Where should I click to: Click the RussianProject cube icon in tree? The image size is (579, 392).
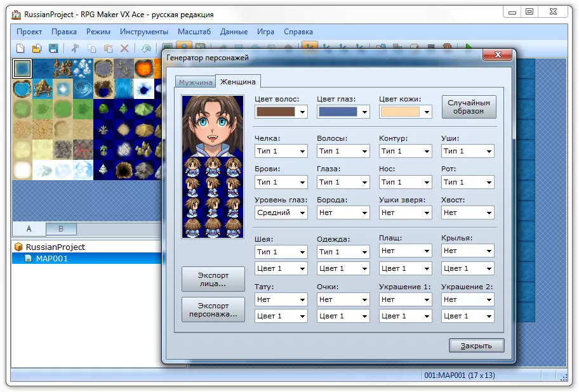click(18, 247)
